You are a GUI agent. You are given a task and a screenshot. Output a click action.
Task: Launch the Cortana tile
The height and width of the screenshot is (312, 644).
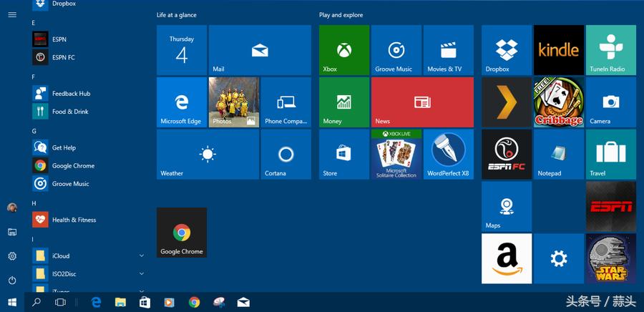[x=286, y=155]
